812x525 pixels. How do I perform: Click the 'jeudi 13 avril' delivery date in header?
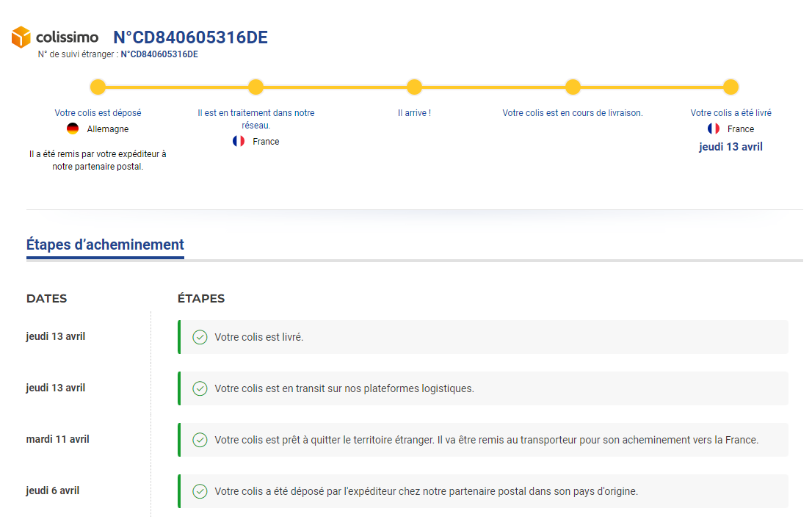click(x=731, y=147)
